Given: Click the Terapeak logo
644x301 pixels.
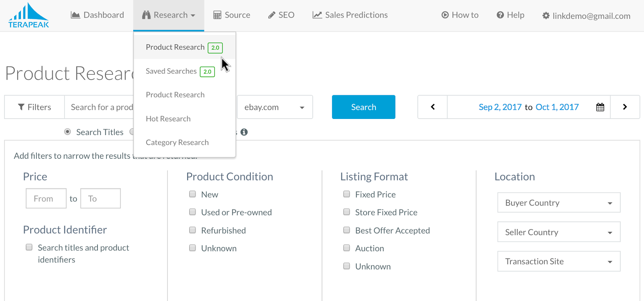Looking at the screenshot, I should click(29, 15).
